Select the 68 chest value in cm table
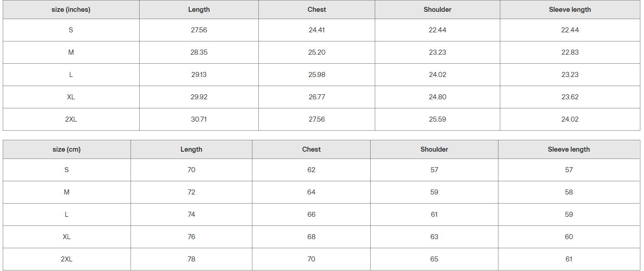The height and width of the screenshot is (271, 644). tap(312, 237)
